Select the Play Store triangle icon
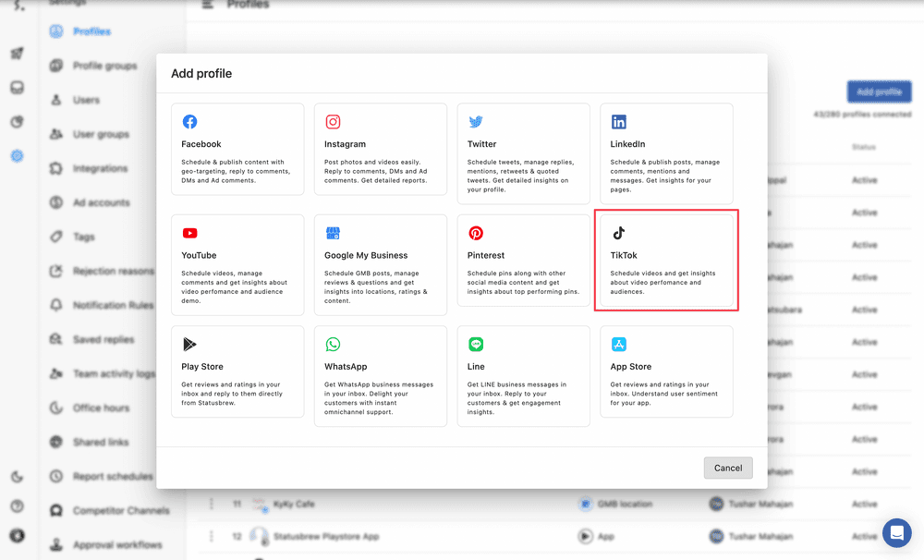The width and height of the screenshot is (924, 560). tap(189, 345)
